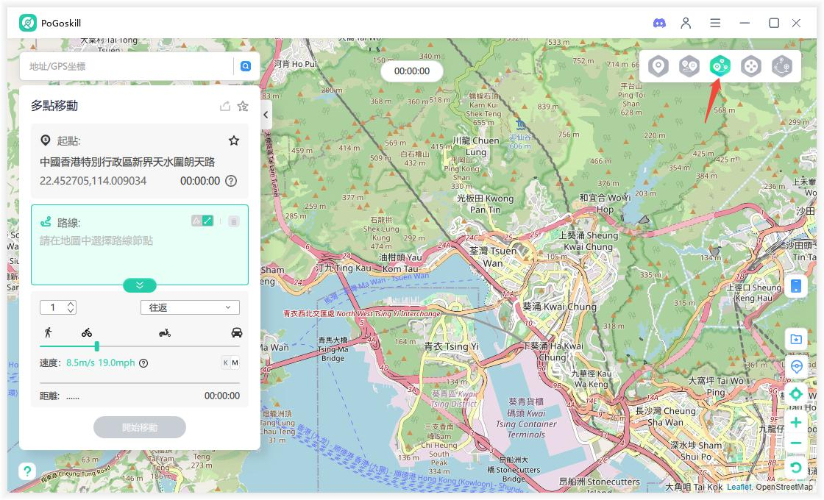Select car speed preset

click(x=236, y=332)
